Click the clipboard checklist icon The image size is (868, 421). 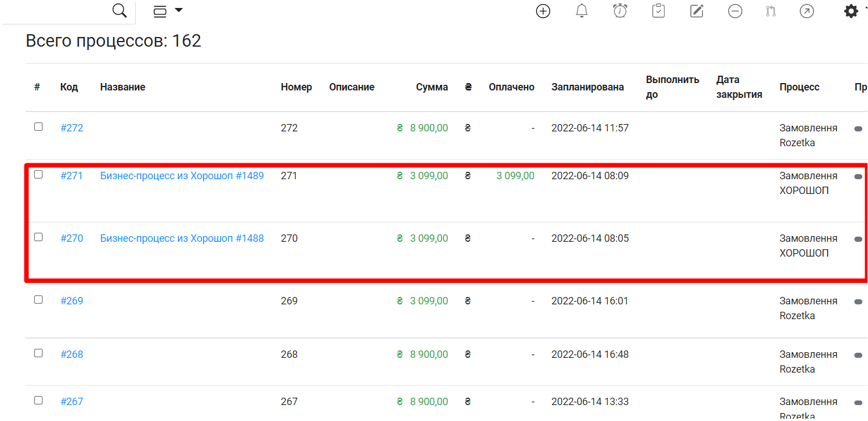tap(658, 11)
